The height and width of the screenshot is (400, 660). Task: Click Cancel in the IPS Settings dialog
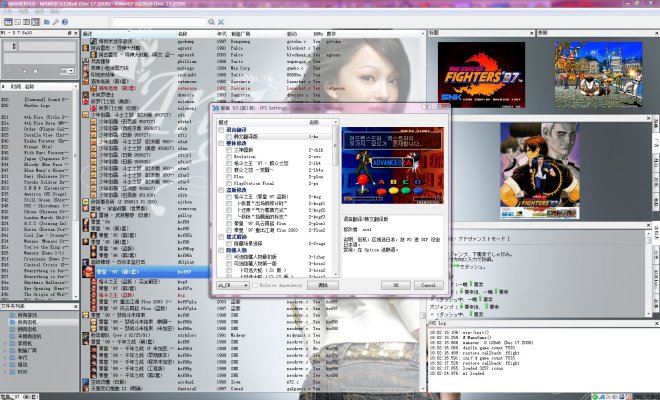pos(428,285)
